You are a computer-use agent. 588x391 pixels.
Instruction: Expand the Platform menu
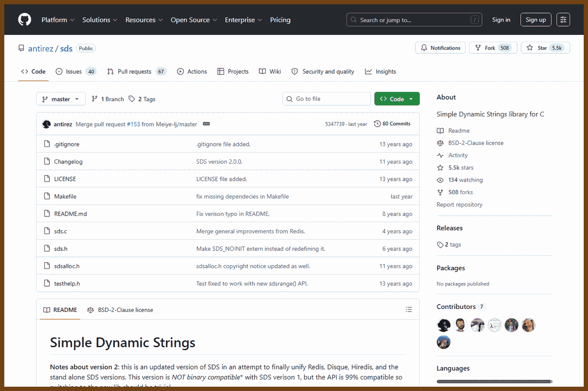tap(58, 20)
